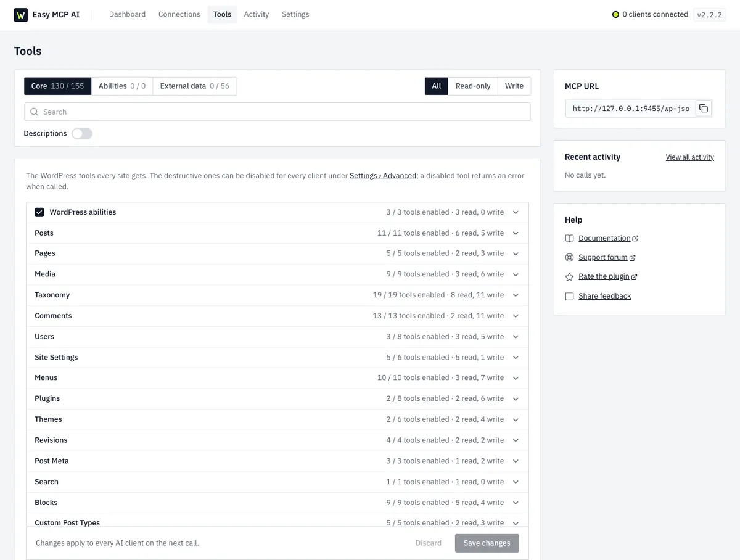Expand the Plugins group chevron

[x=516, y=399]
